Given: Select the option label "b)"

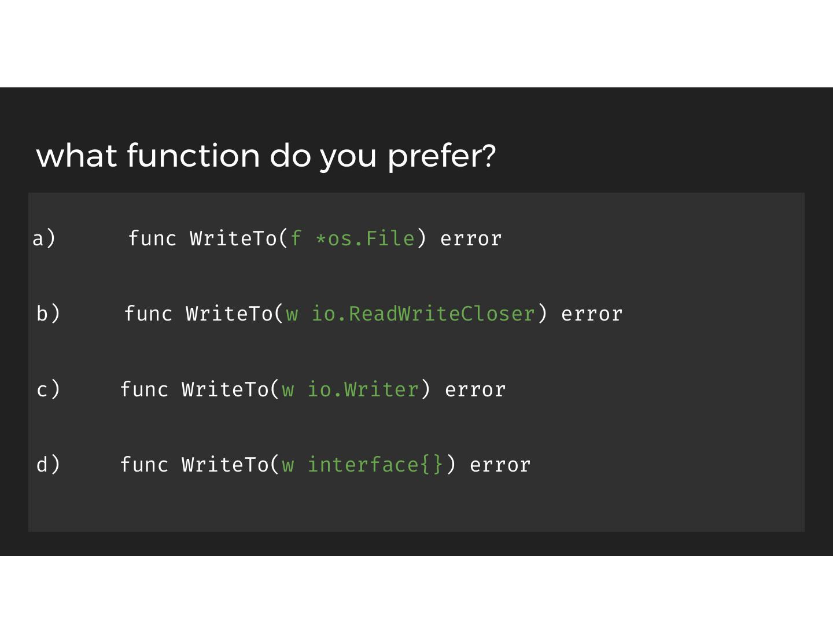Looking at the screenshot, I should click(x=48, y=314).
